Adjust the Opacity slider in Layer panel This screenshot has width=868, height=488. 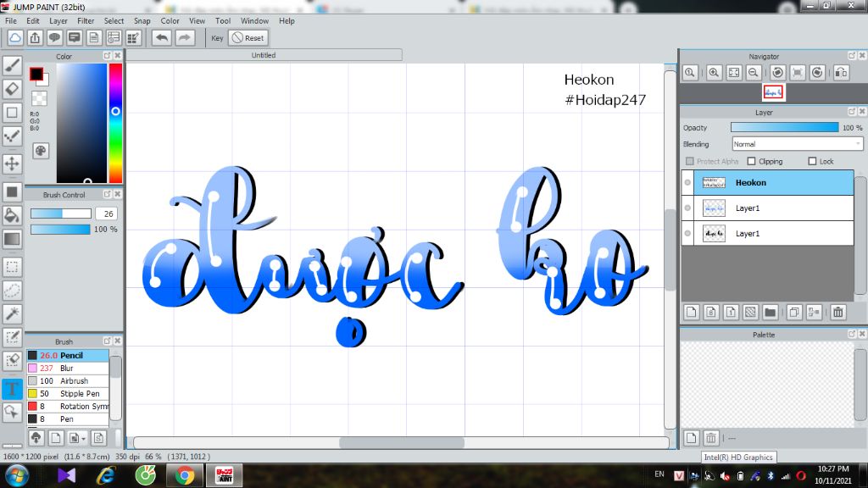pos(784,127)
